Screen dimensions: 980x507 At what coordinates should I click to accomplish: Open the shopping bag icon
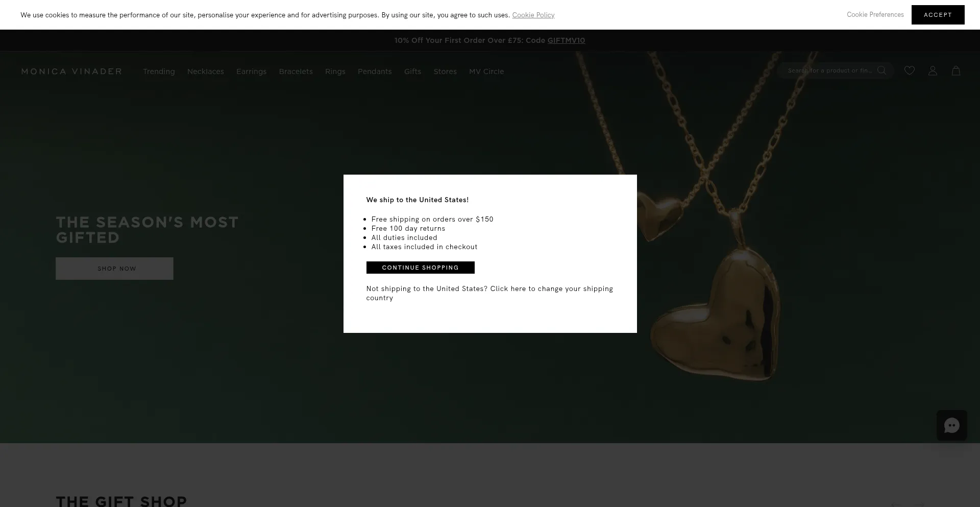[955, 71]
